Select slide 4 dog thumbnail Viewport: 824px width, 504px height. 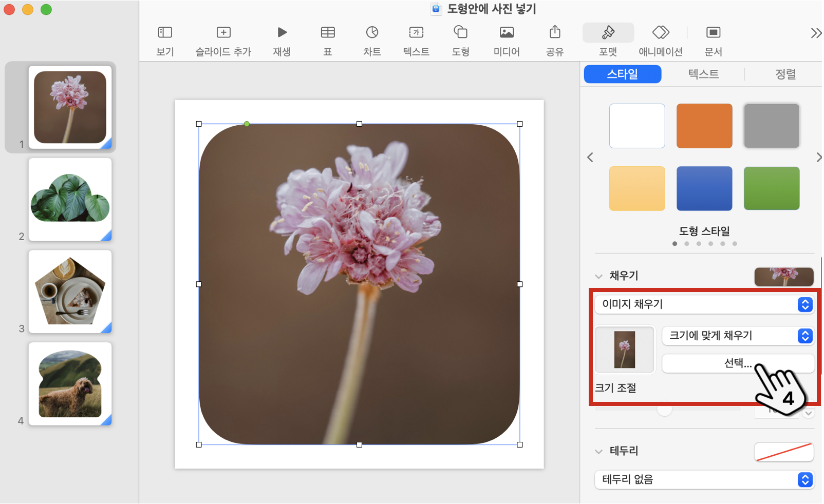70,384
